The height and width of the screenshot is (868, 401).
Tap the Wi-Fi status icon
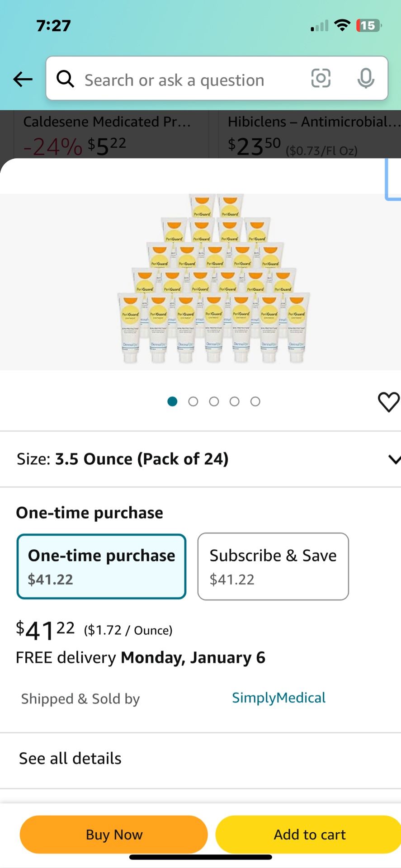(342, 25)
